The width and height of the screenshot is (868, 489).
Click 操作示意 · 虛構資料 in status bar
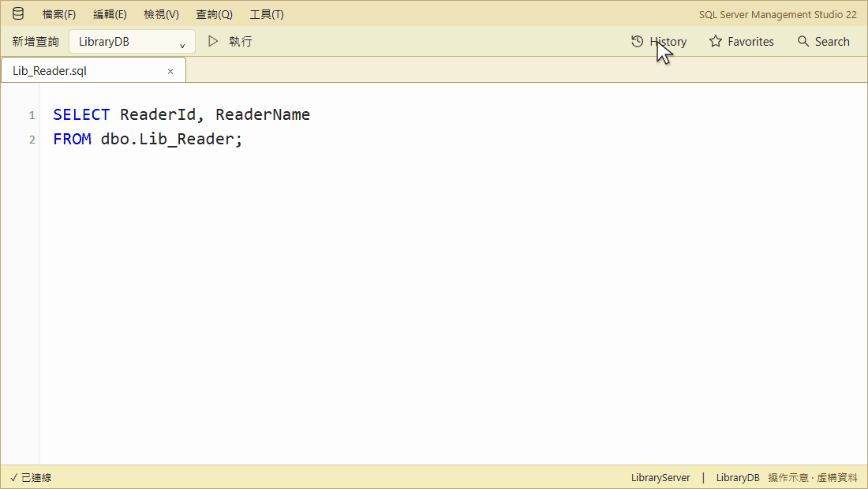click(813, 477)
